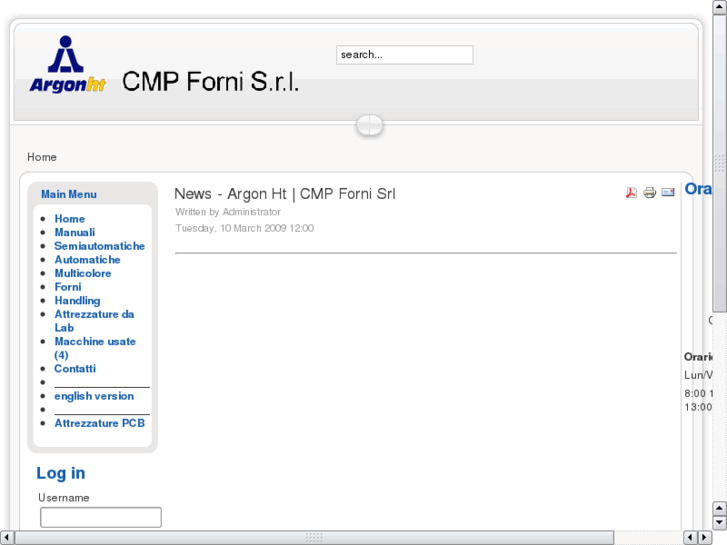727x545 pixels.
Task: Click the print article icon
Action: pyautogui.click(x=650, y=192)
